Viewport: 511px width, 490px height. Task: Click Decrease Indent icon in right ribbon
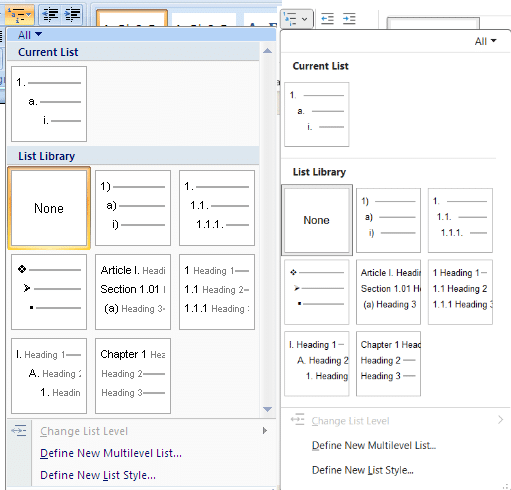pos(327,19)
